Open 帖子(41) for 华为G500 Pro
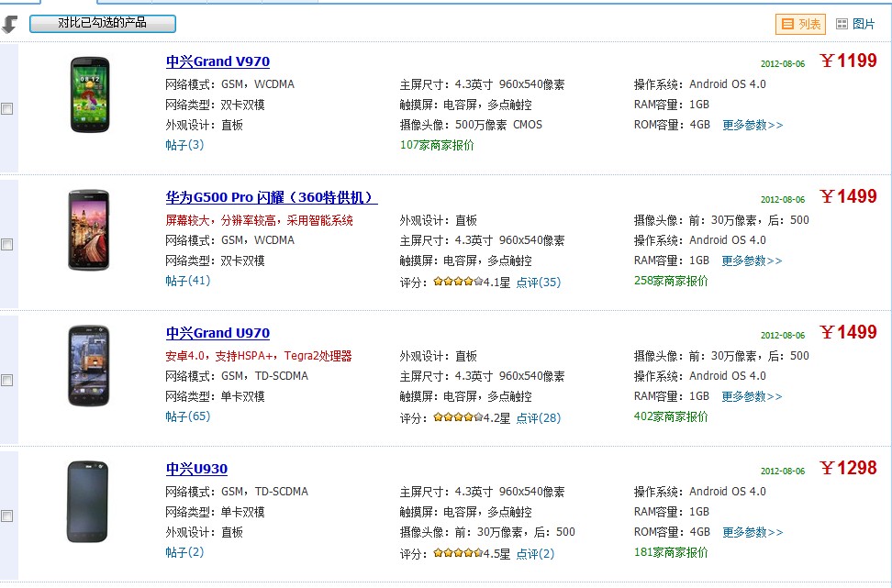892x588 pixels. click(x=188, y=281)
